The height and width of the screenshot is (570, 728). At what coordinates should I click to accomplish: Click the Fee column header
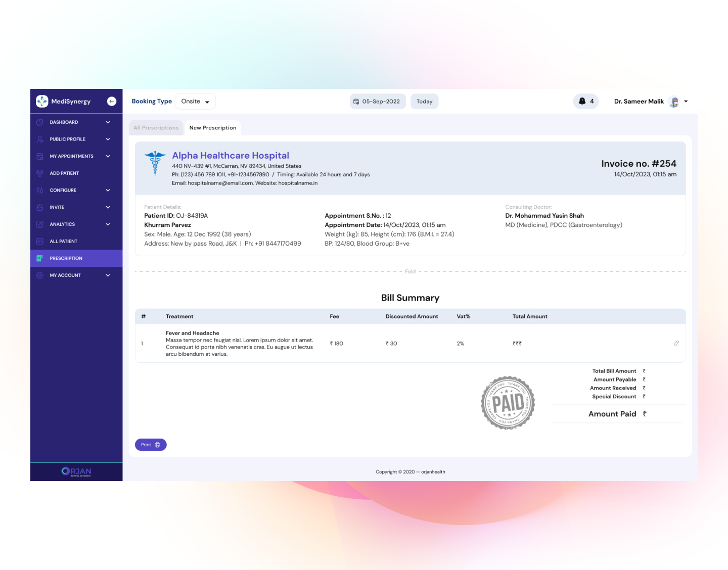point(334,316)
